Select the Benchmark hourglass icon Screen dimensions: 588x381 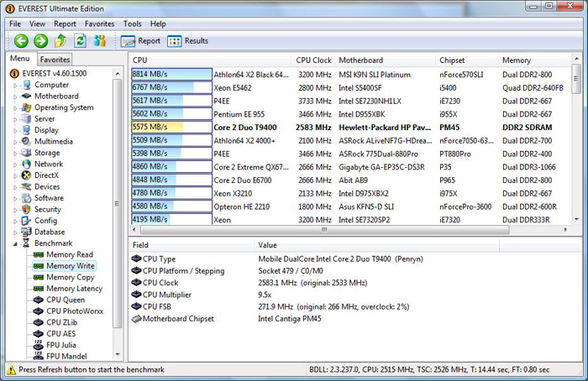[26, 243]
